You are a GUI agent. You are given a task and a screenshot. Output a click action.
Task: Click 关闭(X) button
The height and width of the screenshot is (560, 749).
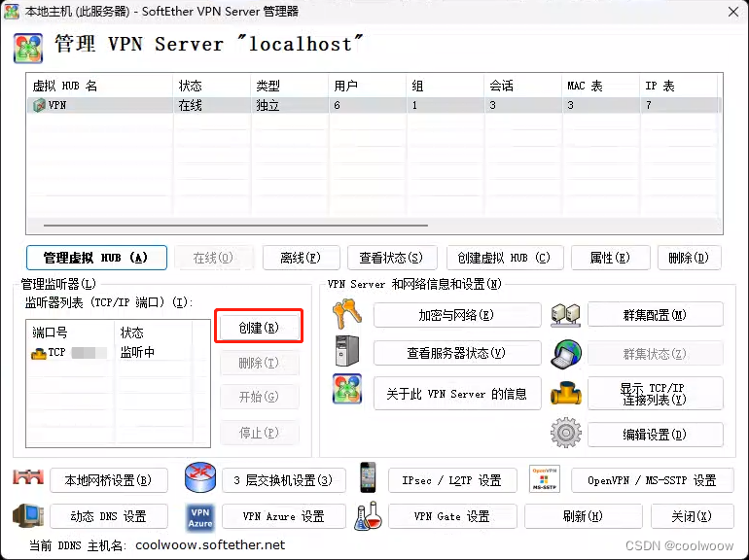coord(693,516)
